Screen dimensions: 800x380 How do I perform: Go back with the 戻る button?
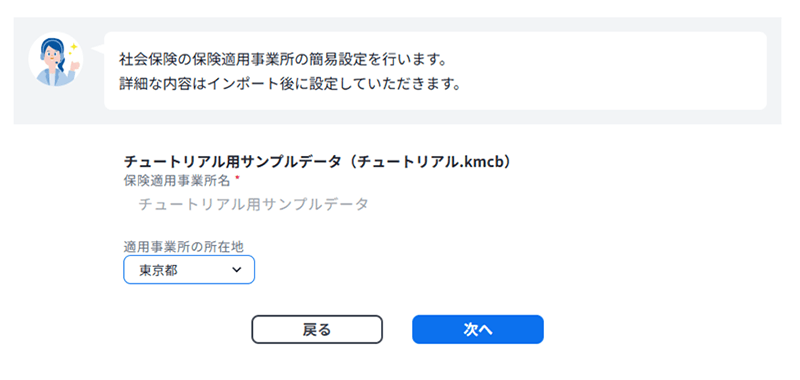(317, 330)
